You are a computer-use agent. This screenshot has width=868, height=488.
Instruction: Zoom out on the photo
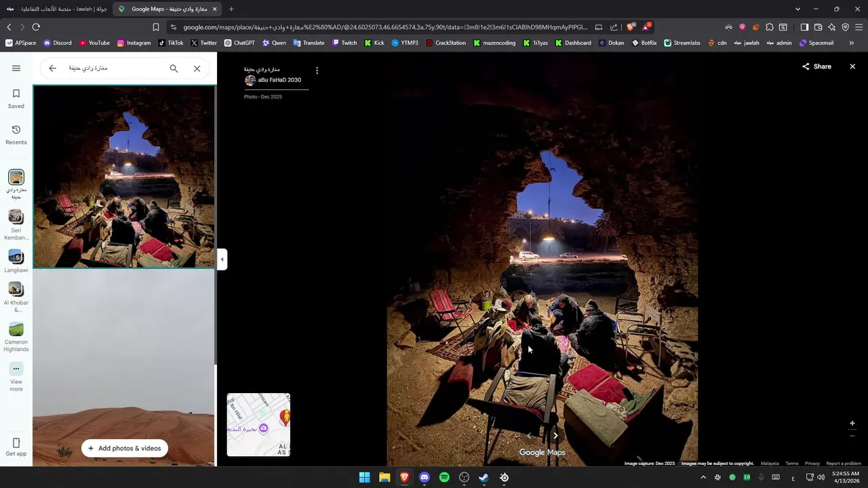pos(852,436)
